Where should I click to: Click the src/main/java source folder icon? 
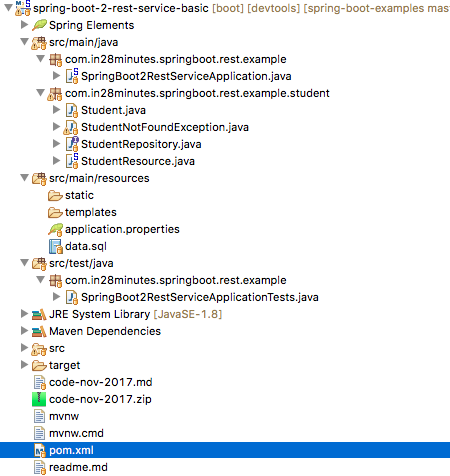click(x=39, y=43)
